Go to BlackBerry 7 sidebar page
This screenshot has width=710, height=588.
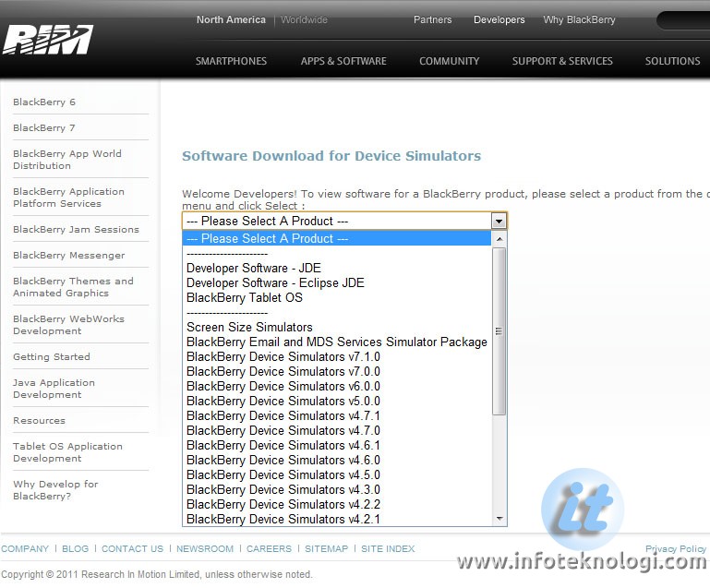(44, 128)
